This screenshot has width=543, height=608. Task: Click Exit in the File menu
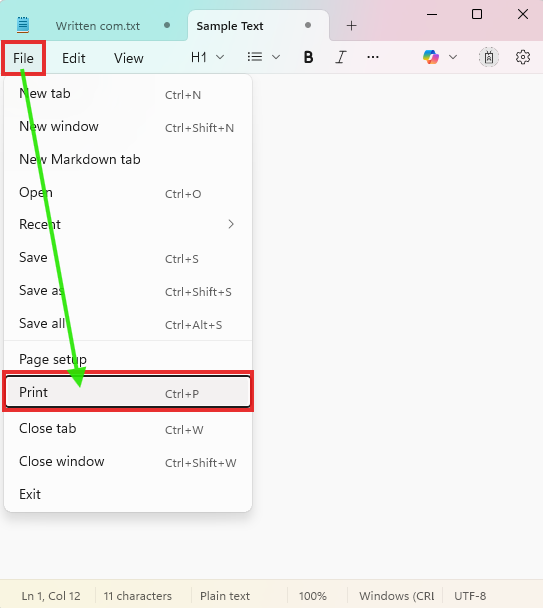[x=128, y=495]
